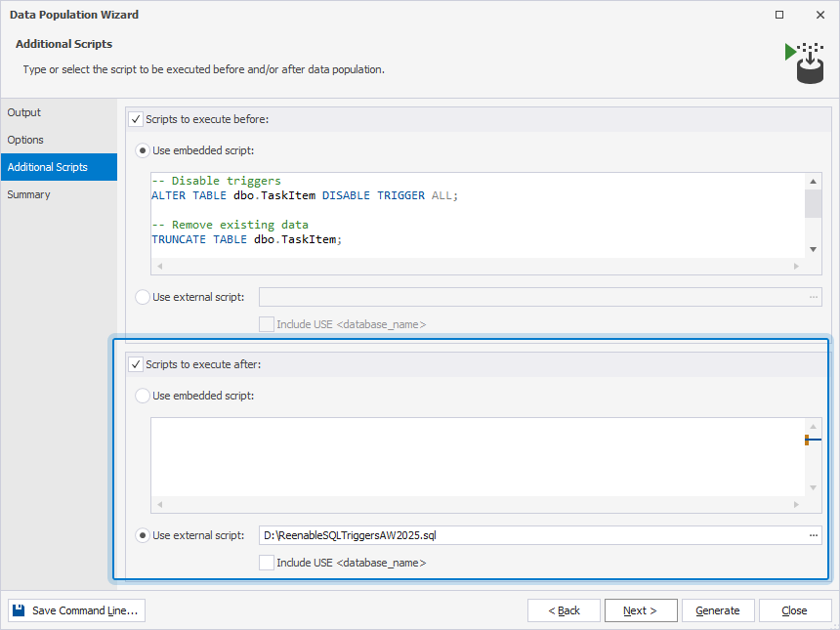
Task: Go to the Options page
Action: point(59,140)
